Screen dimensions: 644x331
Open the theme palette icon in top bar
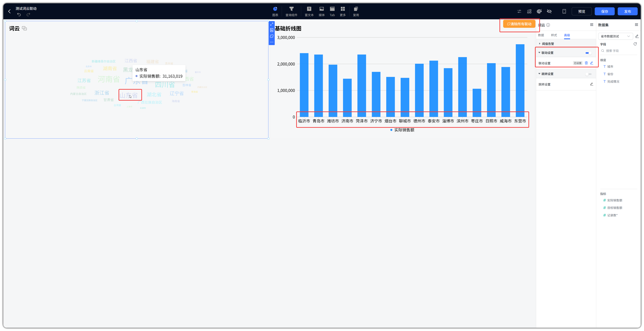539,11
